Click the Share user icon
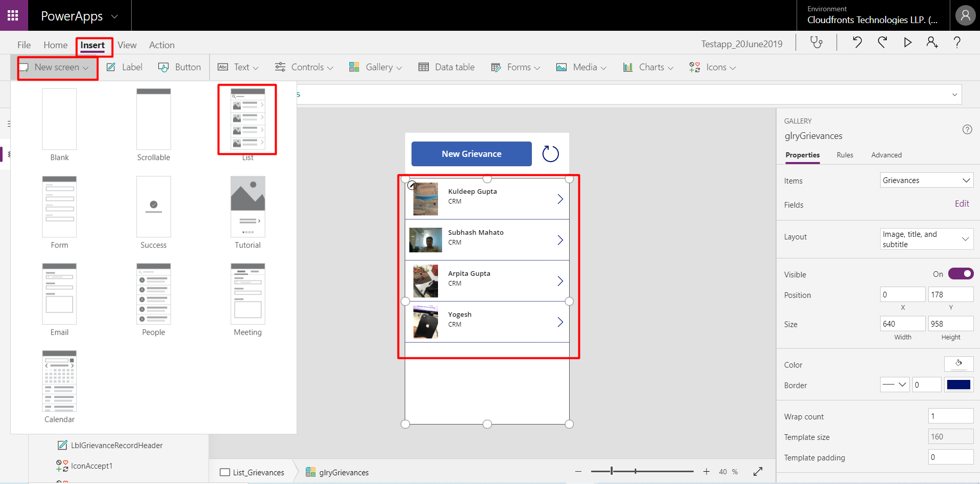 [932, 43]
